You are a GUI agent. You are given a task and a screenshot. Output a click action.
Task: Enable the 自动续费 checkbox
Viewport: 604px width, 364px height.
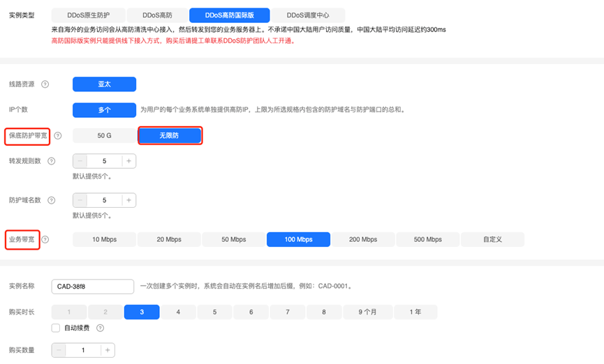pyautogui.click(x=56, y=328)
